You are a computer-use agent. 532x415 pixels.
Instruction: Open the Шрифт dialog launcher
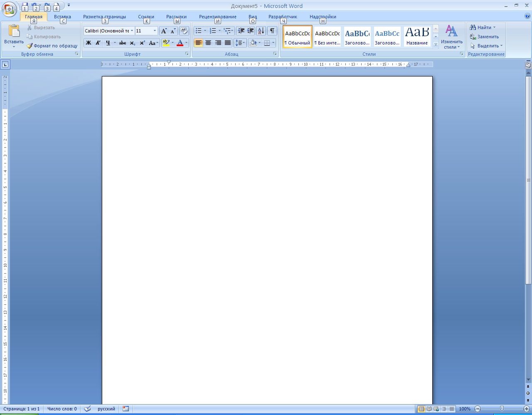pyautogui.click(x=187, y=54)
